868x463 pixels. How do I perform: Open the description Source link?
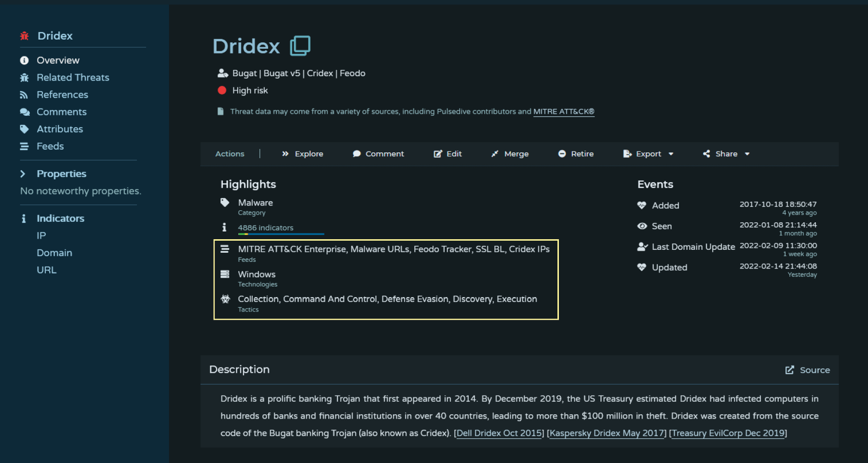click(808, 370)
